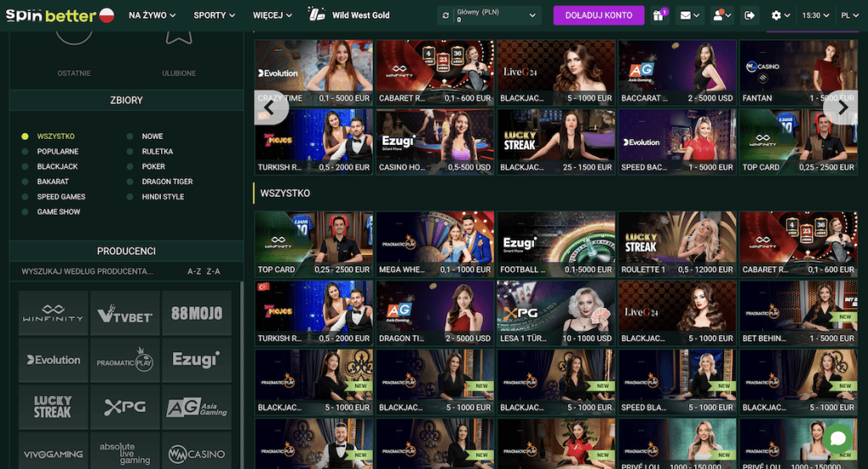Refresh the account balance
The image size is (868, 469).
(446, 15)
